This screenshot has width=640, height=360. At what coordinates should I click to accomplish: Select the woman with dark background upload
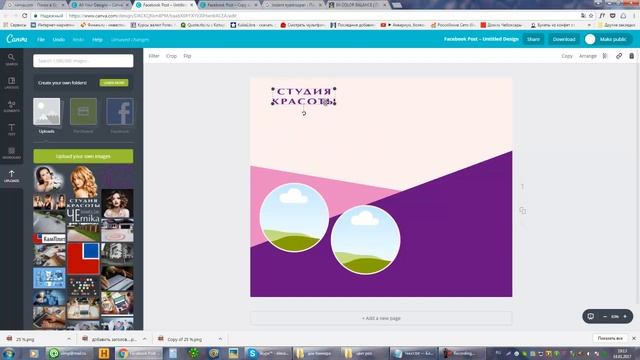coord(117,203)
